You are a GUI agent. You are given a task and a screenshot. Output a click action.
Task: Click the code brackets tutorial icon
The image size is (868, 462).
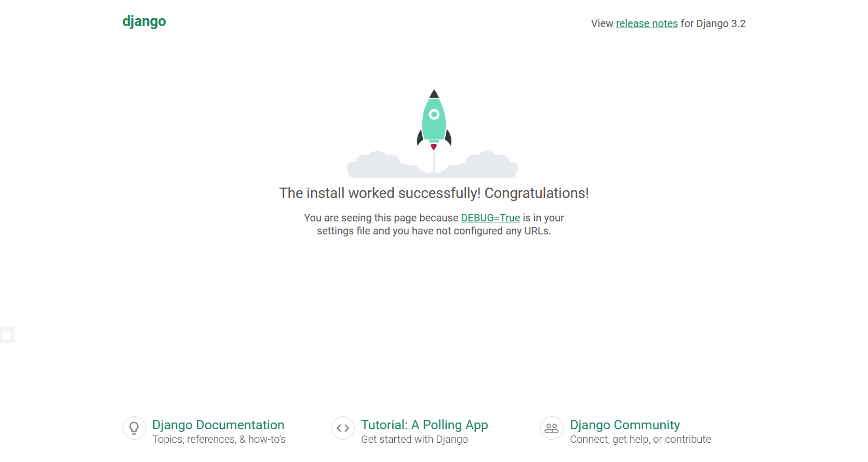tap(343, 428)
